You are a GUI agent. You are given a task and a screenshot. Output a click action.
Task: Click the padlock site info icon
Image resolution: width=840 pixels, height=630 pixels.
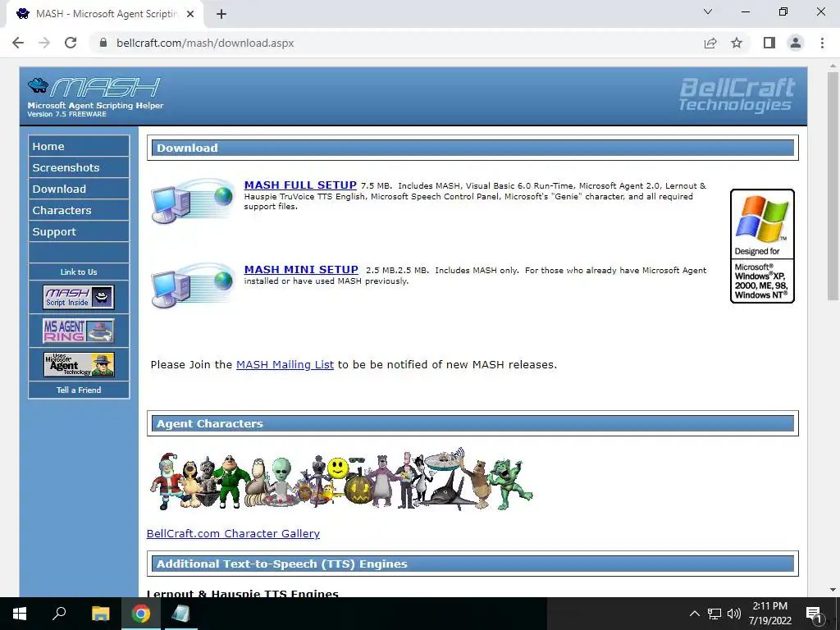[x=104, y=43]
